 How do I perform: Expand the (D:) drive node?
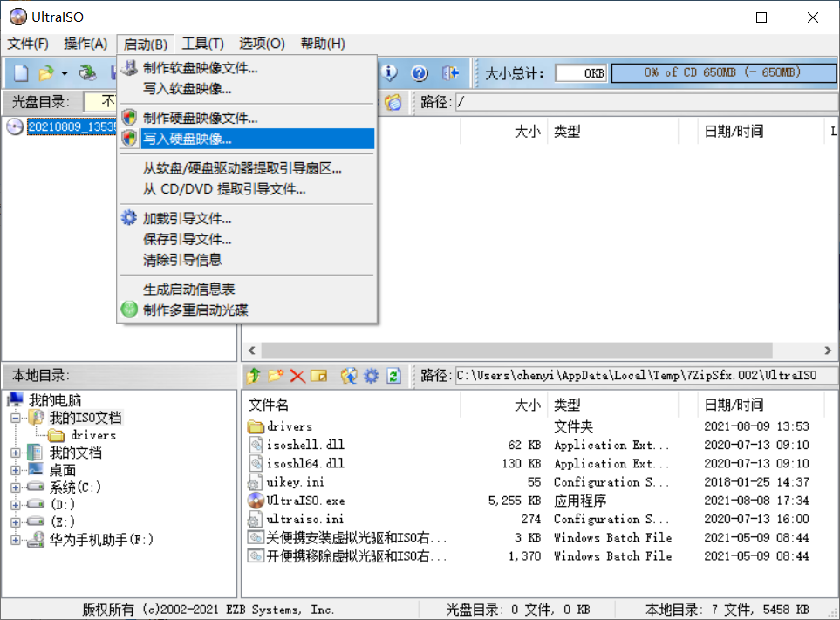[16, 505]
